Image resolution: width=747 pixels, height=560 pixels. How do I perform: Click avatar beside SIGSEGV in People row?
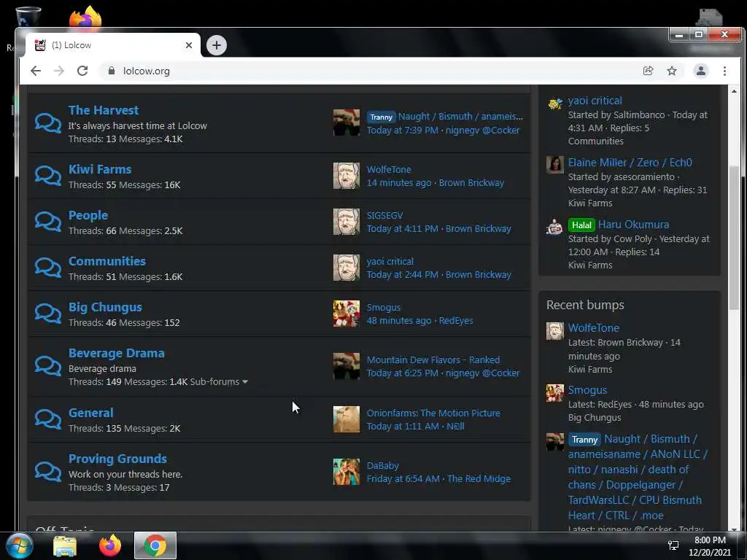coord(347,222)
